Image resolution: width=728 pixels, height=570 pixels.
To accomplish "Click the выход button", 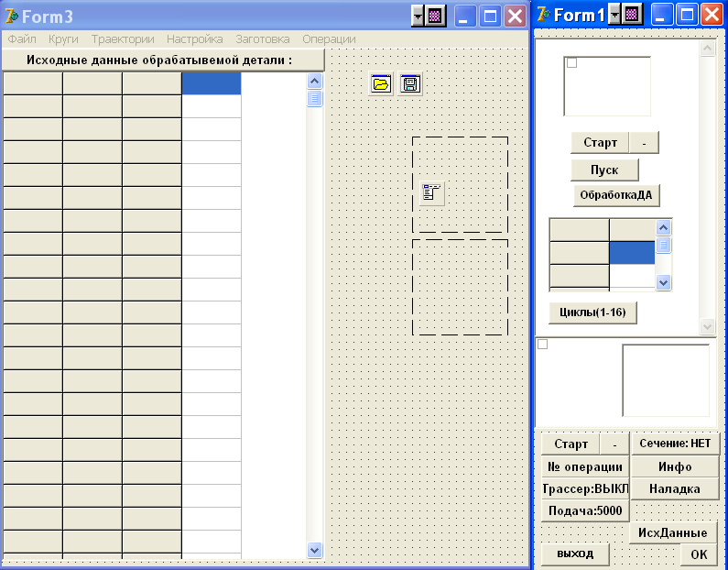I will pyautogui.click(x=575, y=554).
